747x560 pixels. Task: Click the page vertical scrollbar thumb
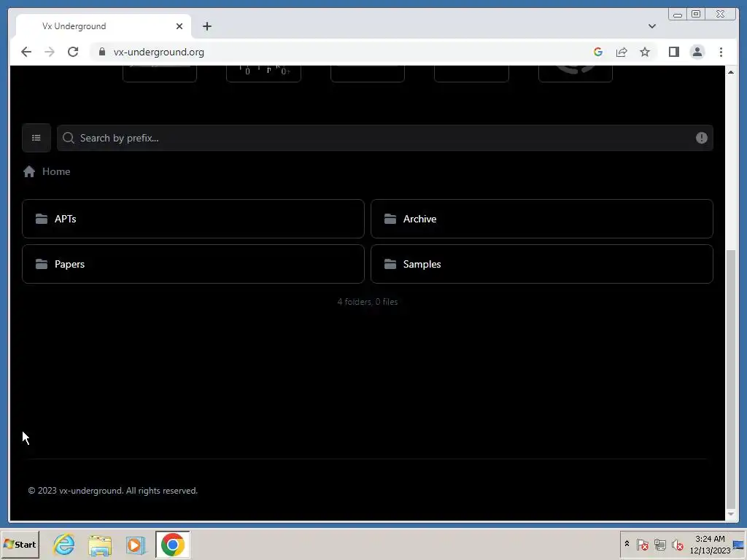click(731, 379)
